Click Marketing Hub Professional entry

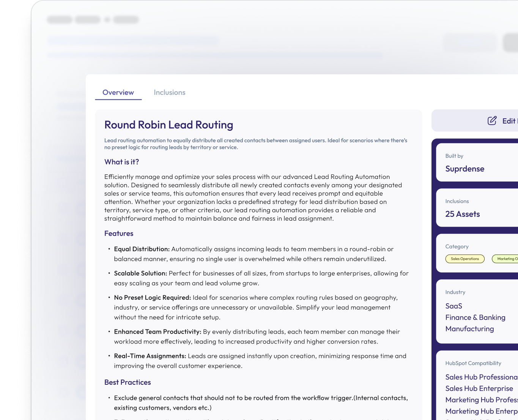click(481, 400)
